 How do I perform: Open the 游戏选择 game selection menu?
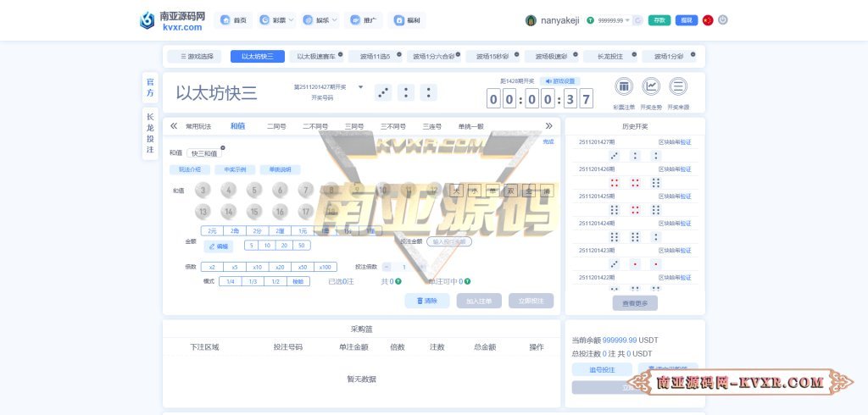click(194, 57)
